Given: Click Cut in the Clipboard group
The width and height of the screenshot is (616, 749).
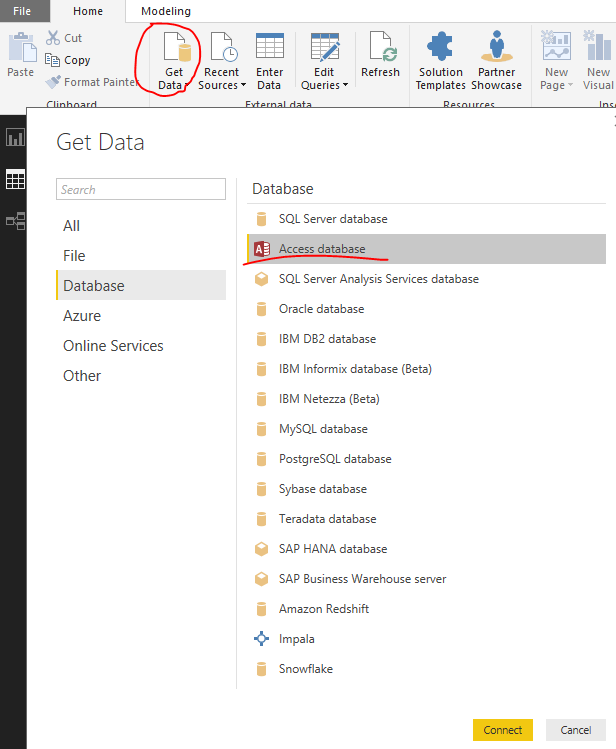Looking at the screenshot, I should click(64, 38).
